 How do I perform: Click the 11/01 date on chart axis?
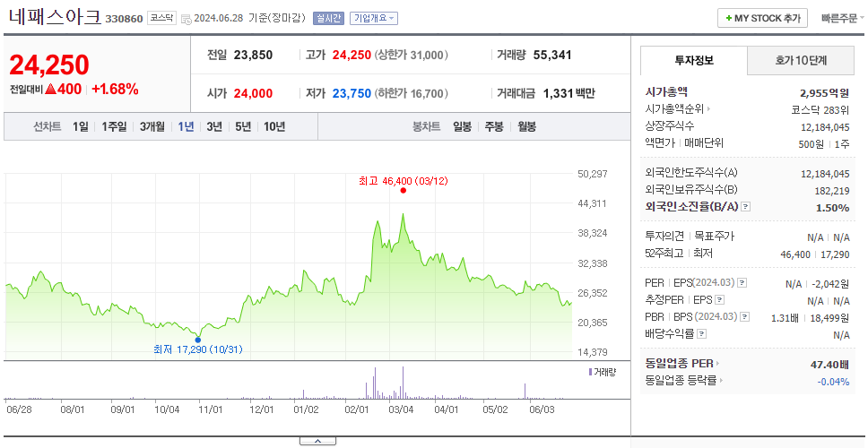click(x=210, y=409)
